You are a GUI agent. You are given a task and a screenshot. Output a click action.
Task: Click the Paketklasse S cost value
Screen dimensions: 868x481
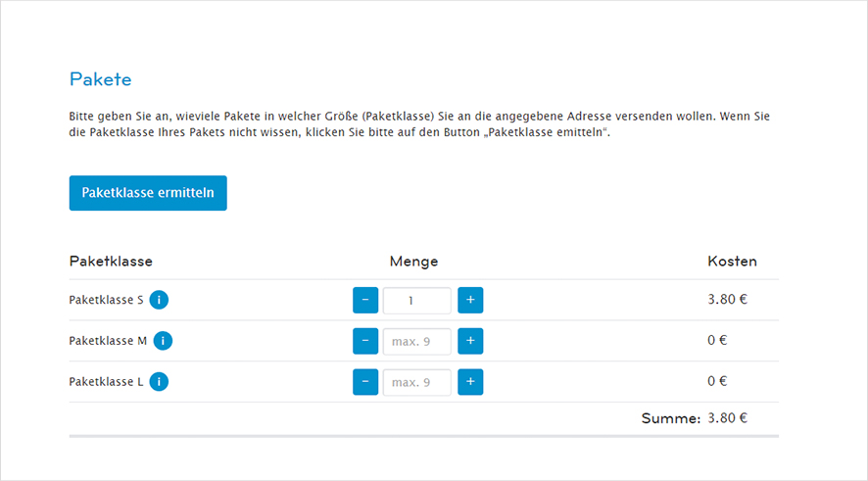(x=727, y=300)
